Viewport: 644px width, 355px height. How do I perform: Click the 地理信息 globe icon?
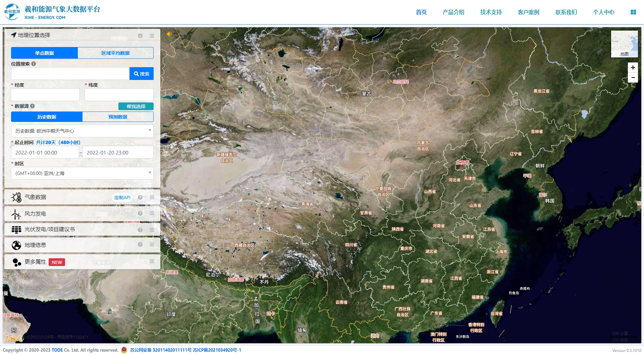click(x=16, y=245)
